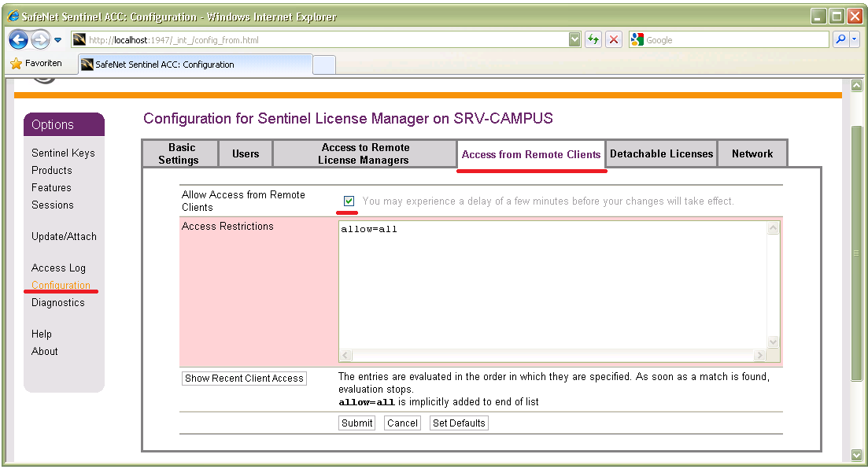This screenshot has width=868, height=469.
Task: Switch to the Detachable Licenses tab
Action: (x=662, y=153)
